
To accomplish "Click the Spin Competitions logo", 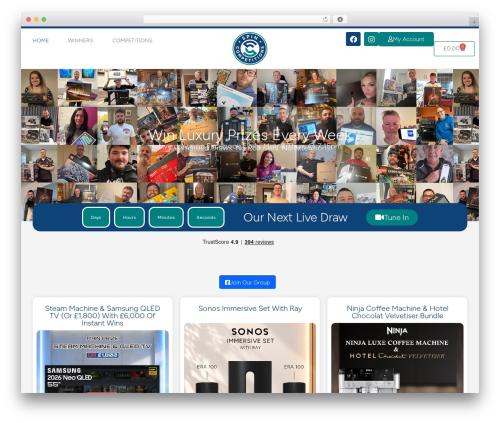I will point(250,49).
